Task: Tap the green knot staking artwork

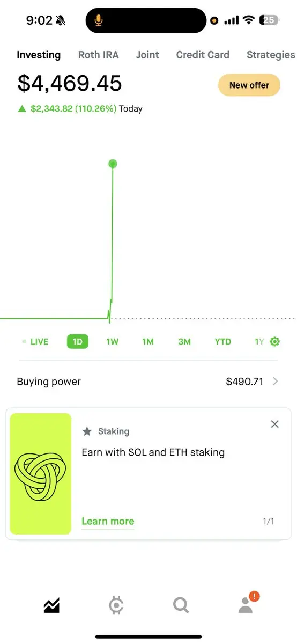Action: click(41, 474)
